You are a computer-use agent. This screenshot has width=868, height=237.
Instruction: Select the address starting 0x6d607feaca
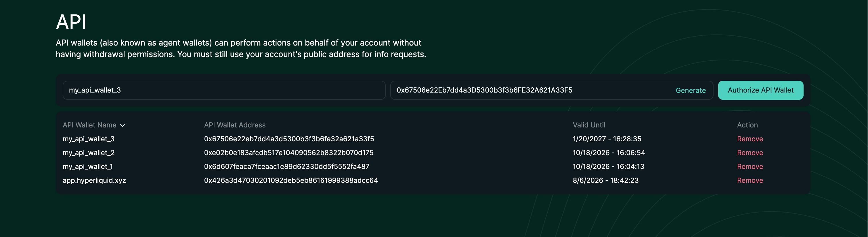click(x=286, y=166)
